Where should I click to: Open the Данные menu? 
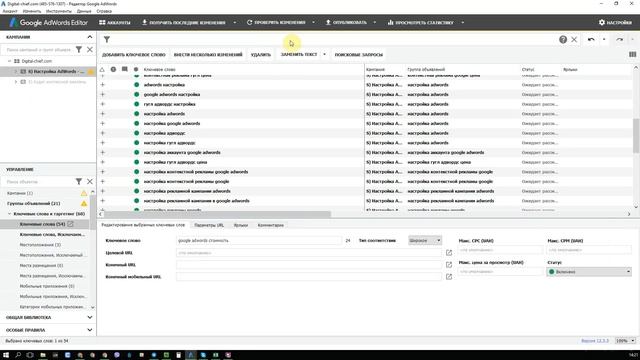click(84, 11)
